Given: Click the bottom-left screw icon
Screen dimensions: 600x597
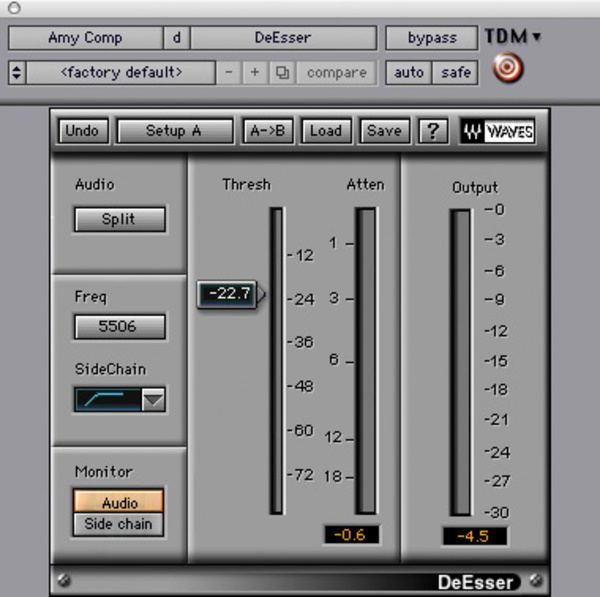Looking at the screenshot, I should (64, 581).
